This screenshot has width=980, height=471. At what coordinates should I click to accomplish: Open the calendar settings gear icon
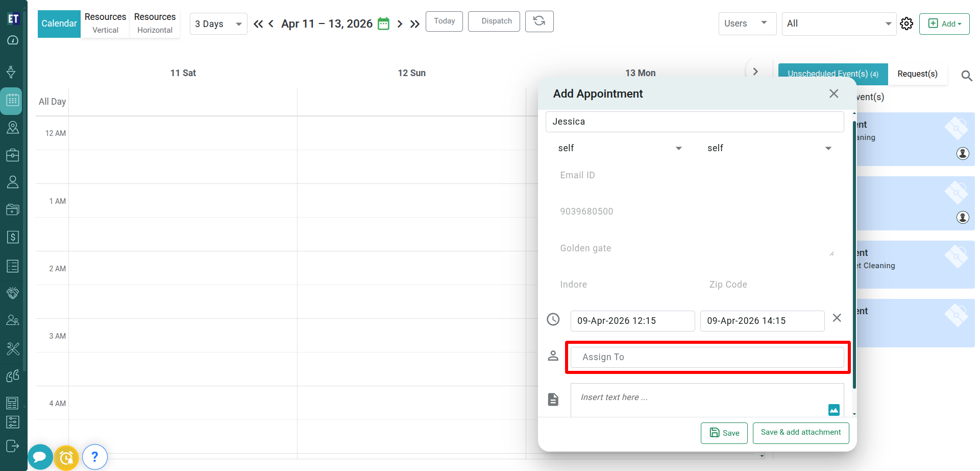tap(906, 24)
